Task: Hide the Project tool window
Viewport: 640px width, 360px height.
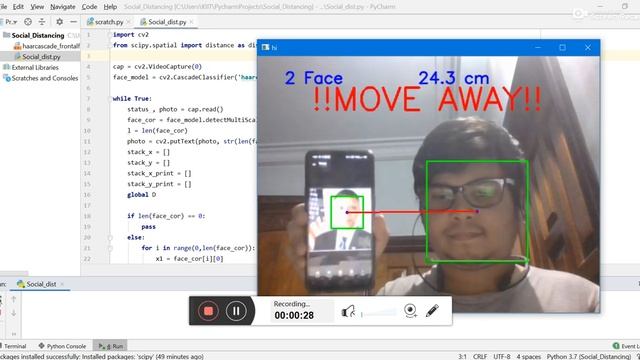Action: pyautogui.click(x=73, y=22)
